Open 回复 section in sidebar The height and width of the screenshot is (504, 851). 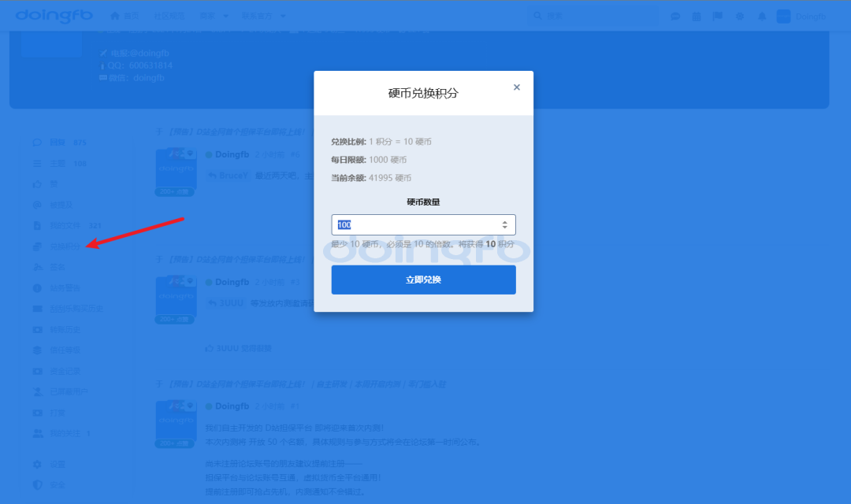(x=58, y=143)
